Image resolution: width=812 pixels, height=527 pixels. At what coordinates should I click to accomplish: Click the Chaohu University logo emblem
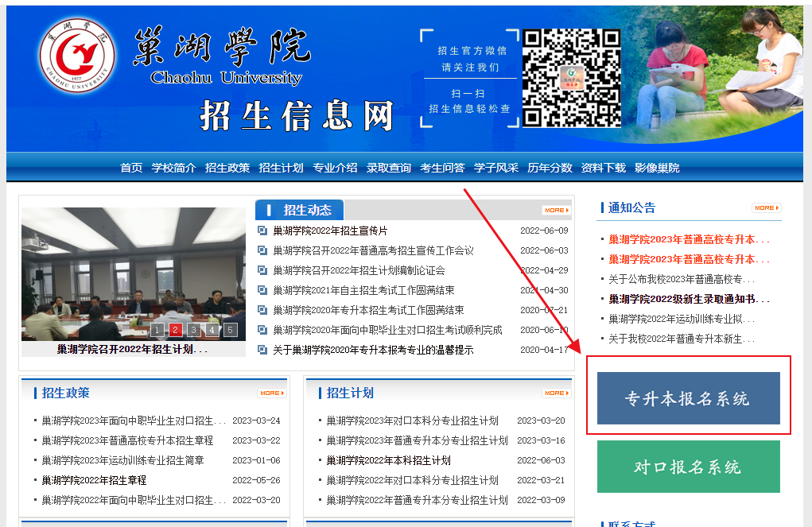pos(77,56)
